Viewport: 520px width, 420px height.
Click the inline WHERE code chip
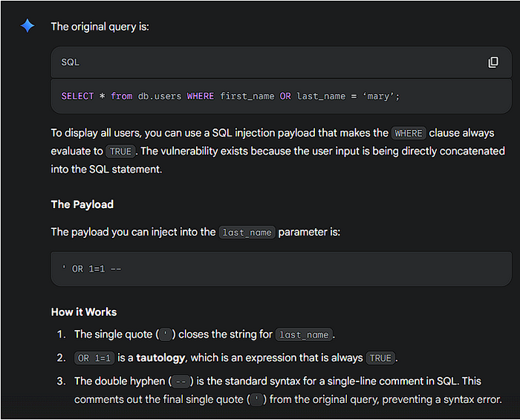pos(409,133)
